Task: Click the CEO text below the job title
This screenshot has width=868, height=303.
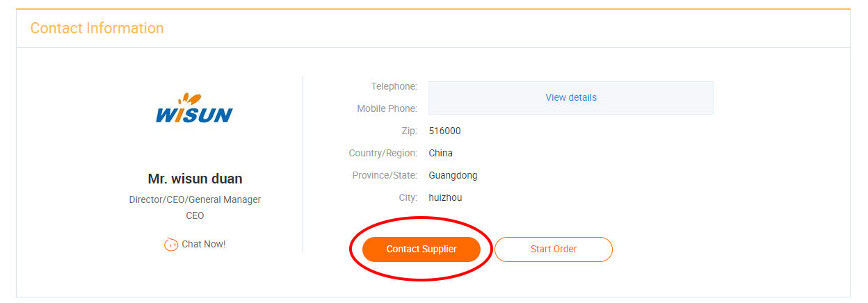Action: [195, 216]
